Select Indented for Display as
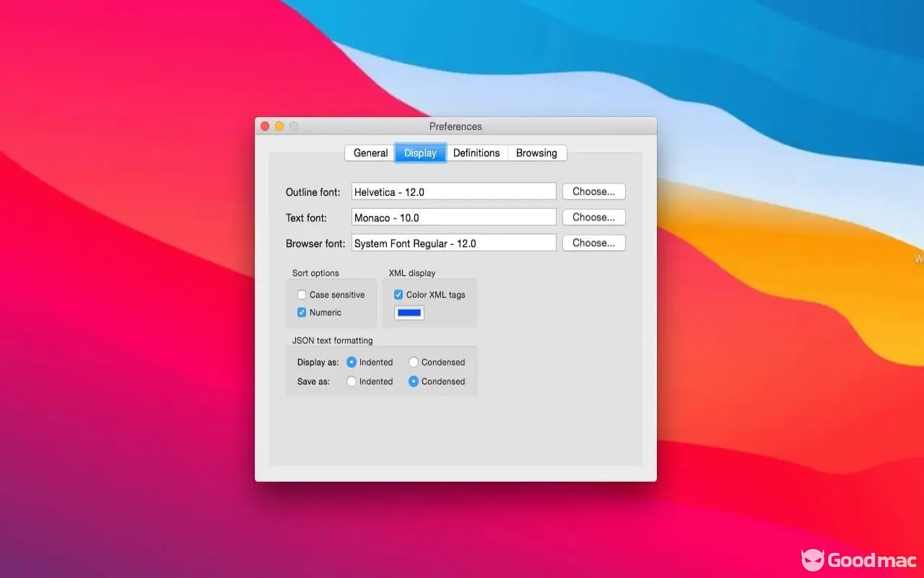 pos(352,362)
